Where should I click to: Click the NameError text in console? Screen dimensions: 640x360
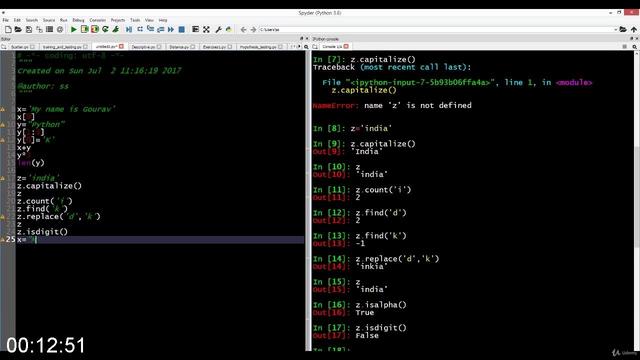click(x=335, y=105)
